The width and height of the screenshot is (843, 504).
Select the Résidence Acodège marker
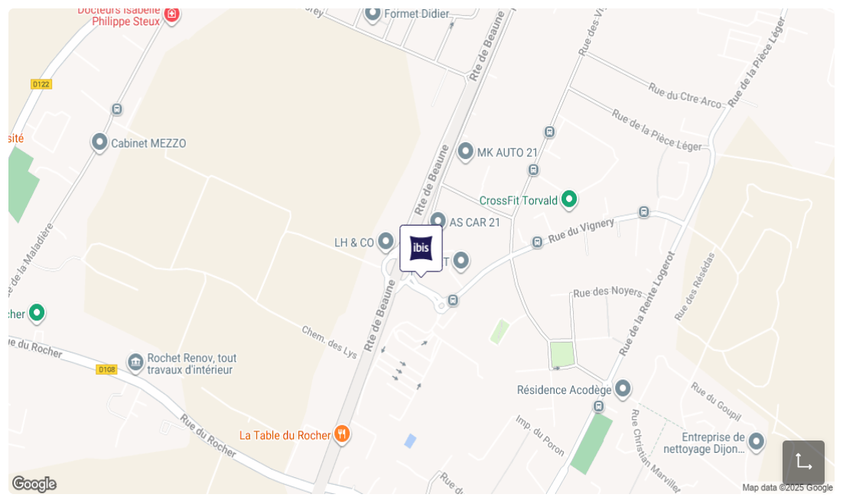(623, 389)
